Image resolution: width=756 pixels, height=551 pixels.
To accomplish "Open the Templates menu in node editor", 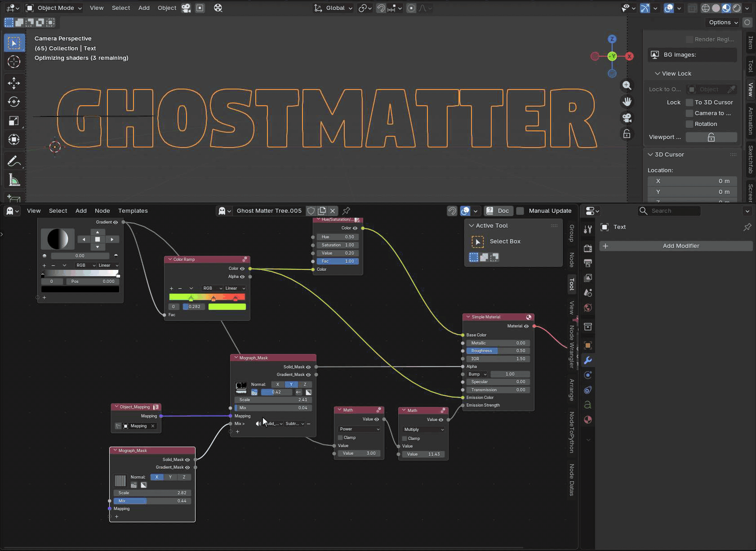I will [x=133, y=211].
